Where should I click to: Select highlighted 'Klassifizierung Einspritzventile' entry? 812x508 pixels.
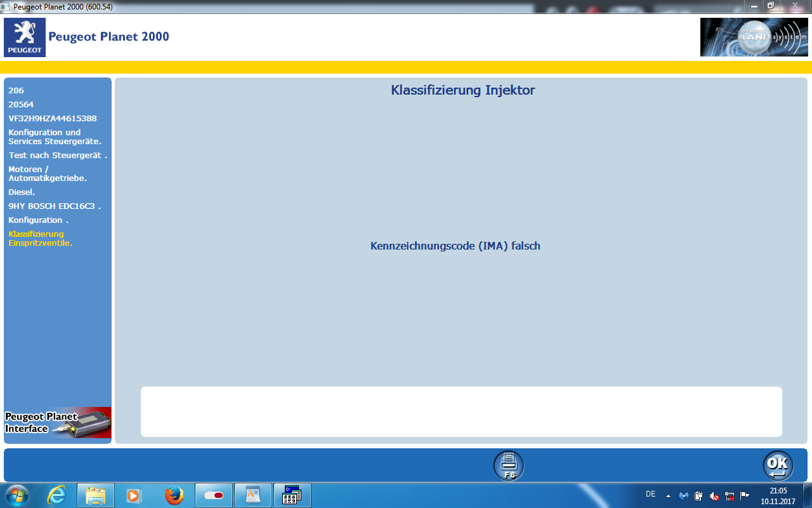pyautogui.click(x=40, y=239)
